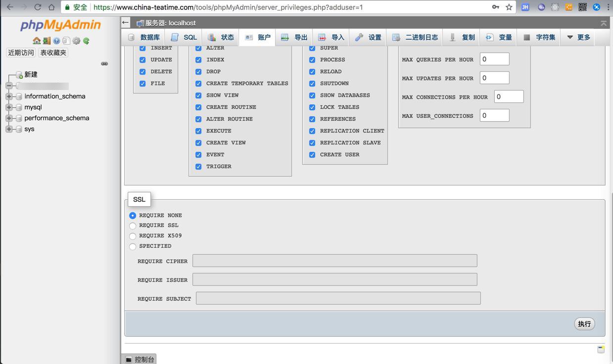Open navigation panel settings gear icon
Screen dimensions: 613x364
pyautogui.click(x=76, y=41)
